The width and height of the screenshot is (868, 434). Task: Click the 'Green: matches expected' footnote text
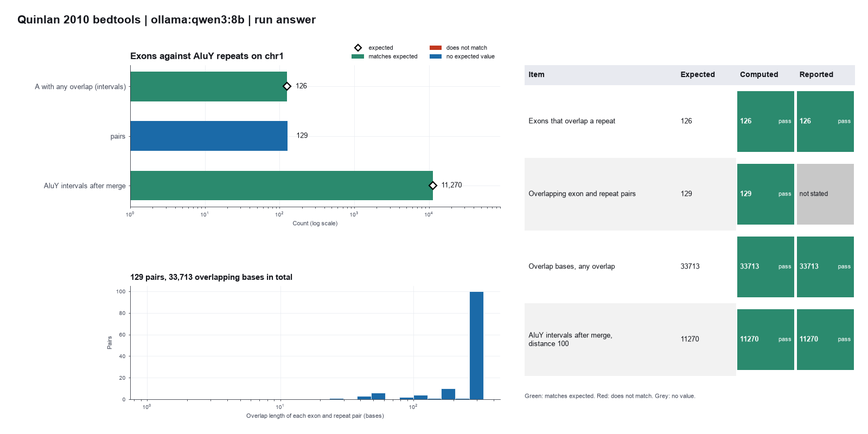[x=610, y=396]
